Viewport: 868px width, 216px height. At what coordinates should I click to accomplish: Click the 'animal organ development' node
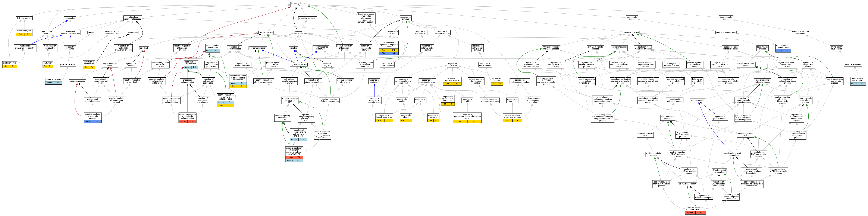click(x=836, y=48)
